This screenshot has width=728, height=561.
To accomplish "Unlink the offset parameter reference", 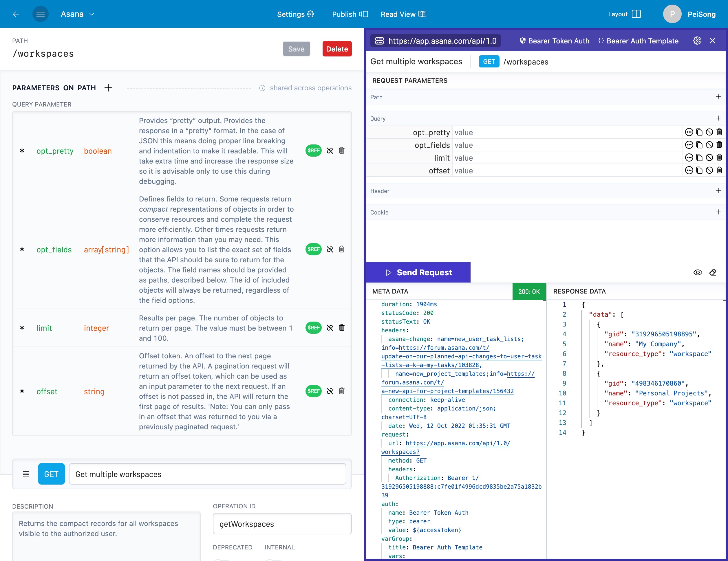I will [330, 391].
